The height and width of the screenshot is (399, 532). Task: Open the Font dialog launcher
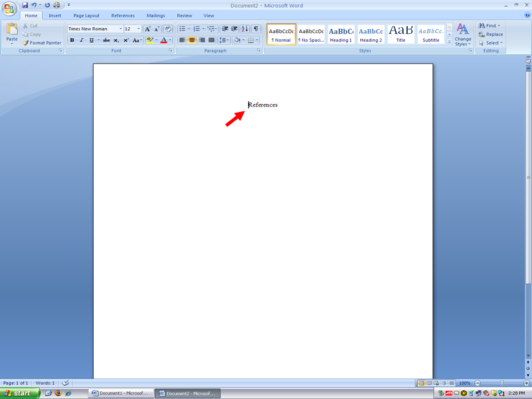(x=171, y=50)
